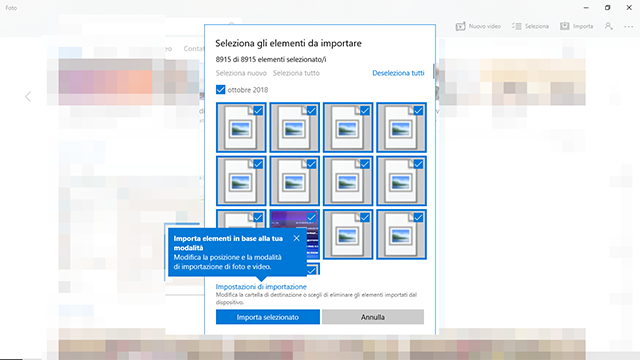640x360 pixels.
Task: Close the blue import tip popup
Action: [x=296, y=238]
